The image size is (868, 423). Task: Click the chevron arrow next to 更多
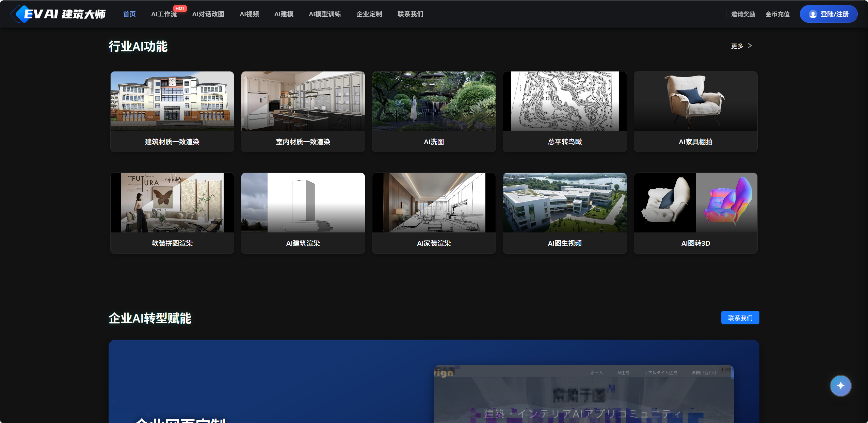point(750,46)
